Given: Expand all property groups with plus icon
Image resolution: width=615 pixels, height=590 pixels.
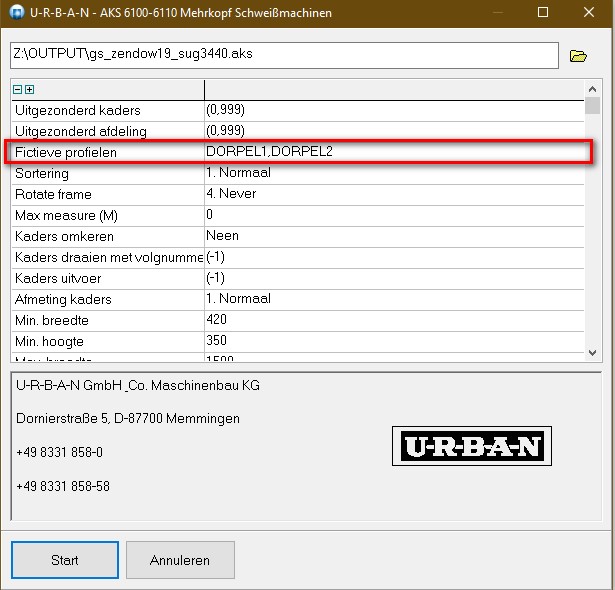Looking at the screenshot, I should click(29, 89).
